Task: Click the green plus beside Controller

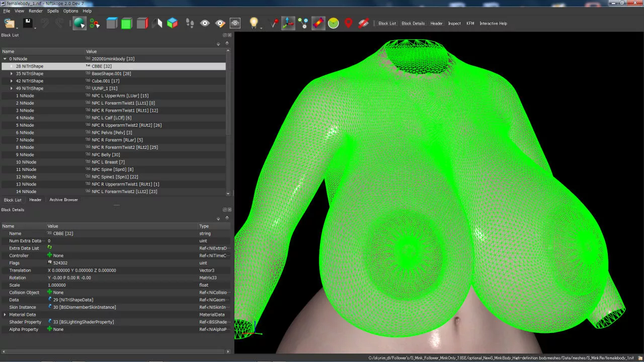Action: [50, 255]
